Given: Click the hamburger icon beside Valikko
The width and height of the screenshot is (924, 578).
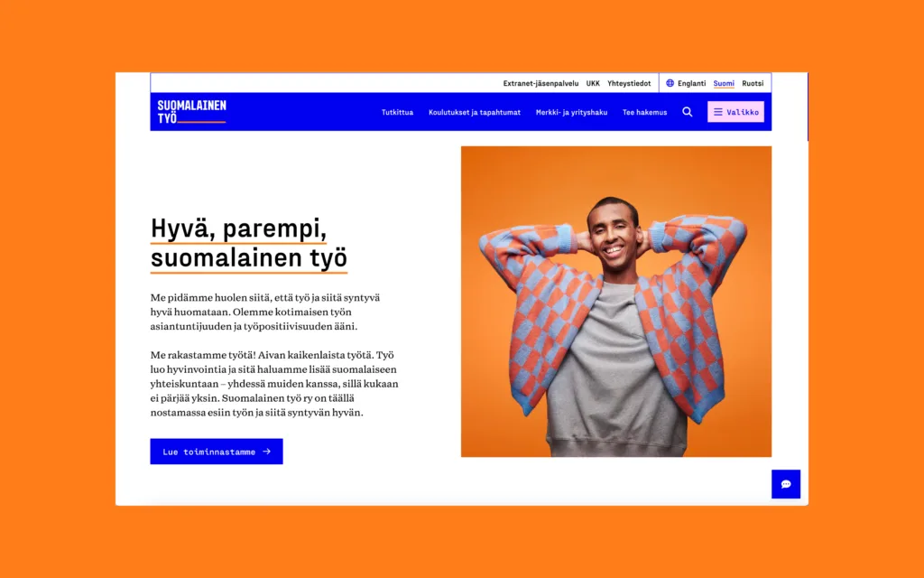Looking at the screenshot, I should pos(717,112).
